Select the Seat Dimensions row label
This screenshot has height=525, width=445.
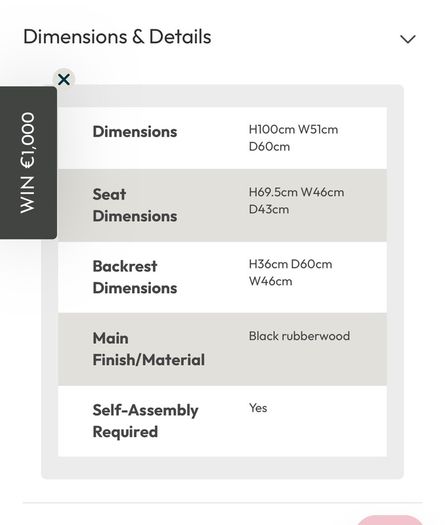tap(135, 205)
